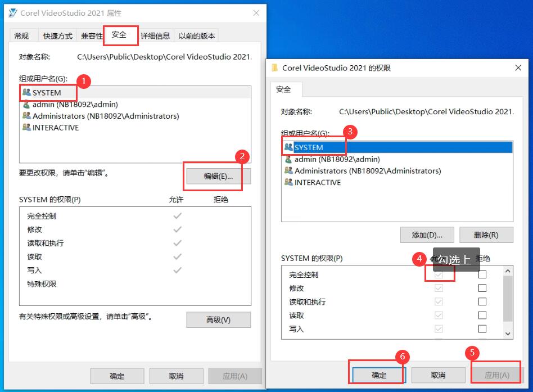The height and width of the screenshot is (392, 533).
Task: Check the deny box for 写入
Action: coord(482,329)
